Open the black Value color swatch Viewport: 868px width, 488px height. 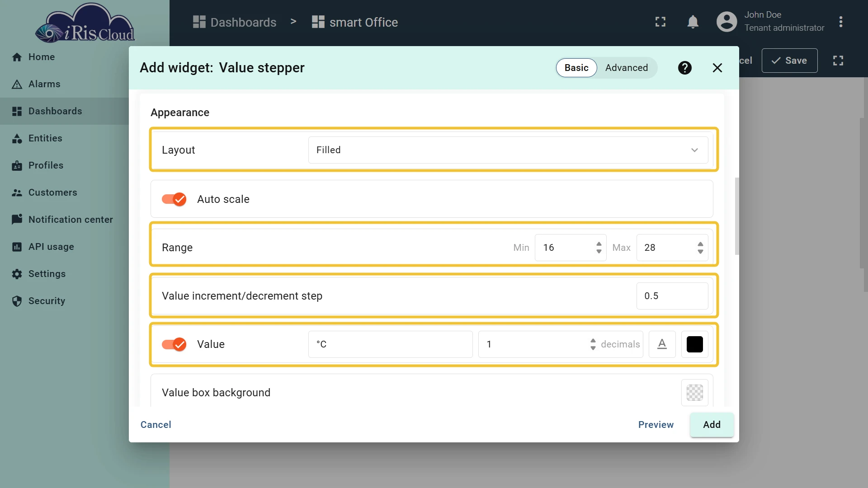(x=695, y=344)
